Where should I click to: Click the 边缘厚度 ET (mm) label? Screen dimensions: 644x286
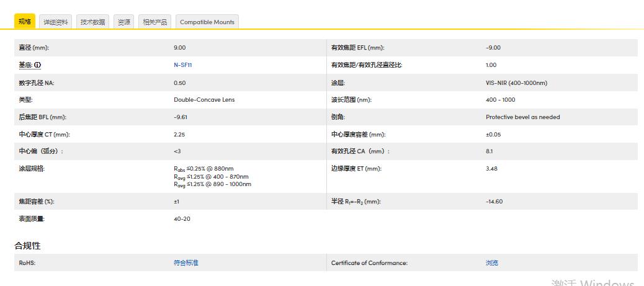356,169
